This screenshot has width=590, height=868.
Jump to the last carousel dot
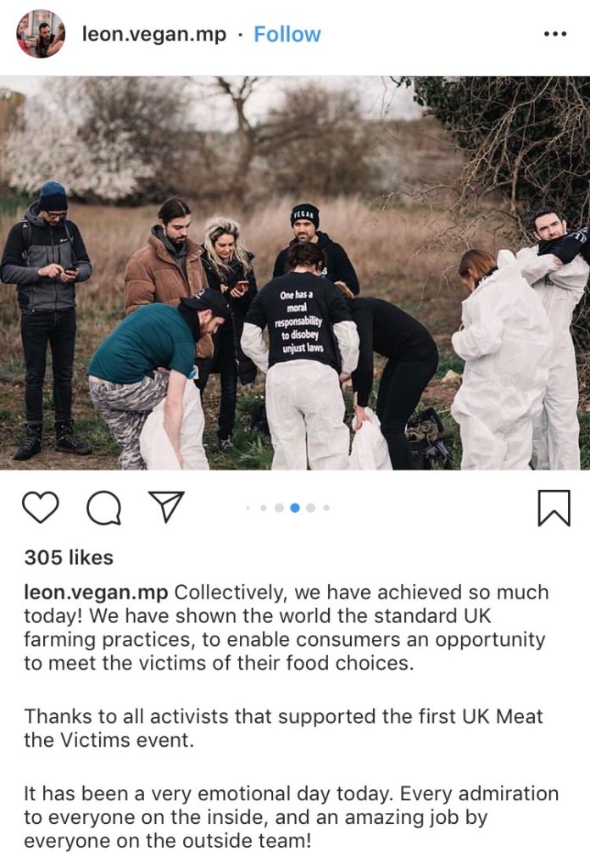point(326,508)
